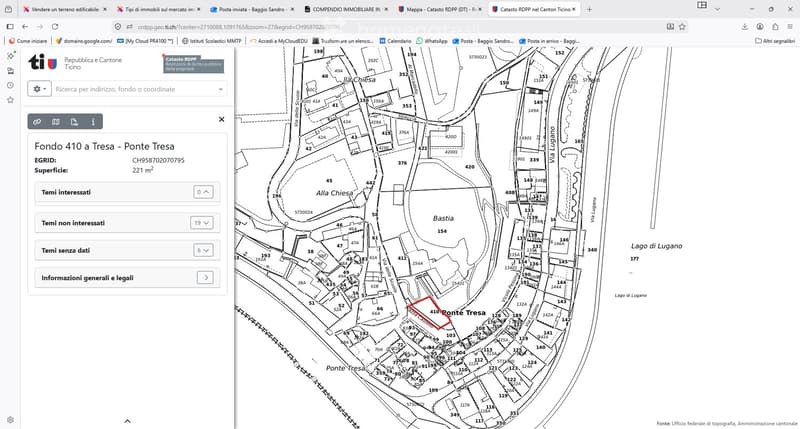Click the 'Fondo 410 a Tresa - Ponte Tresa' heading
Image resolution: width=800 pixels, height=429 pixels.
click(x=105, y=146)
